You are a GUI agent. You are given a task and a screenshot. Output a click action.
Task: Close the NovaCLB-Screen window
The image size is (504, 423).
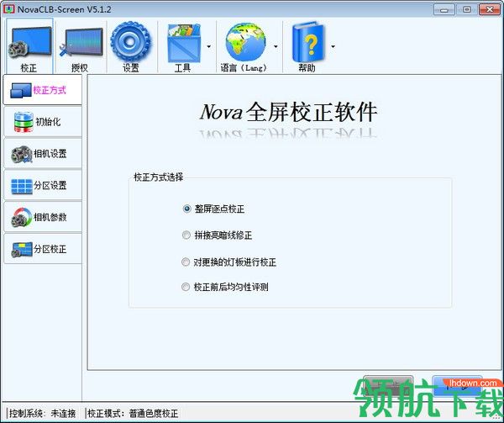489,9
